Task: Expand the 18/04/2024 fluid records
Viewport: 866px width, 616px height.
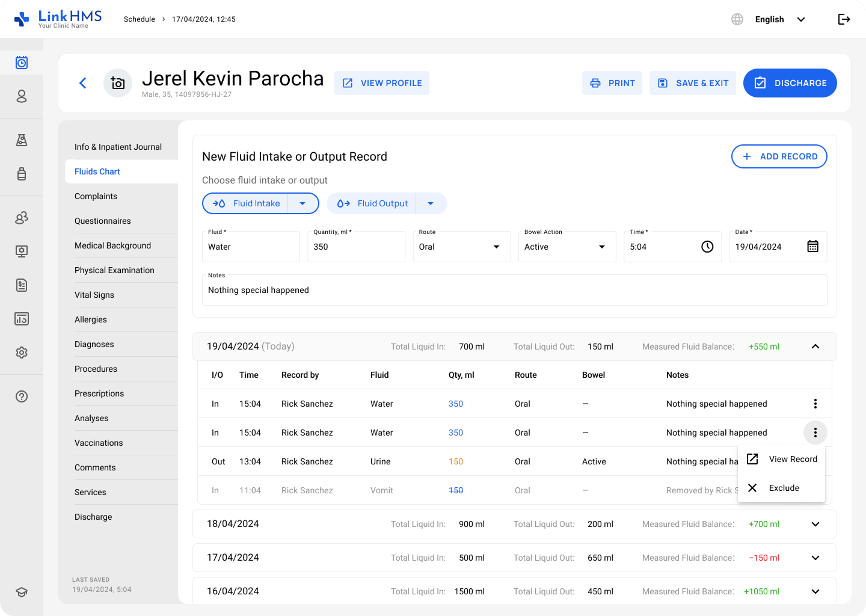Action: 815,524
